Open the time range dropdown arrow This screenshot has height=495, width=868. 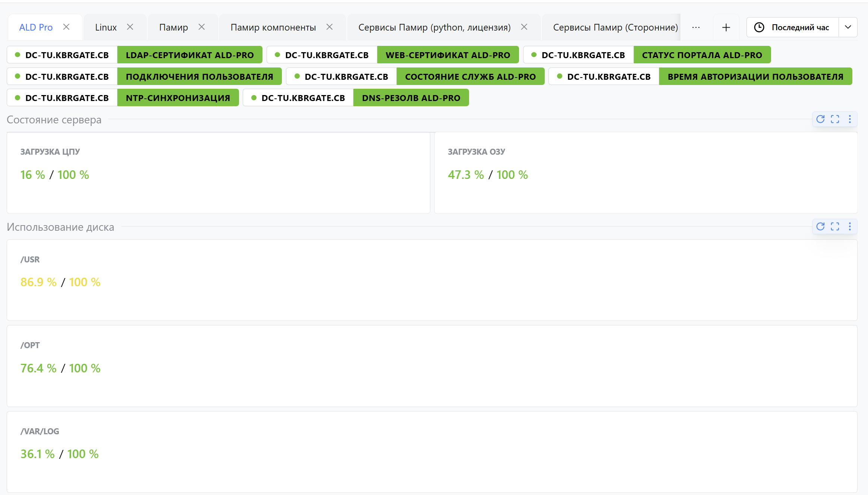(x=848, y=27)
